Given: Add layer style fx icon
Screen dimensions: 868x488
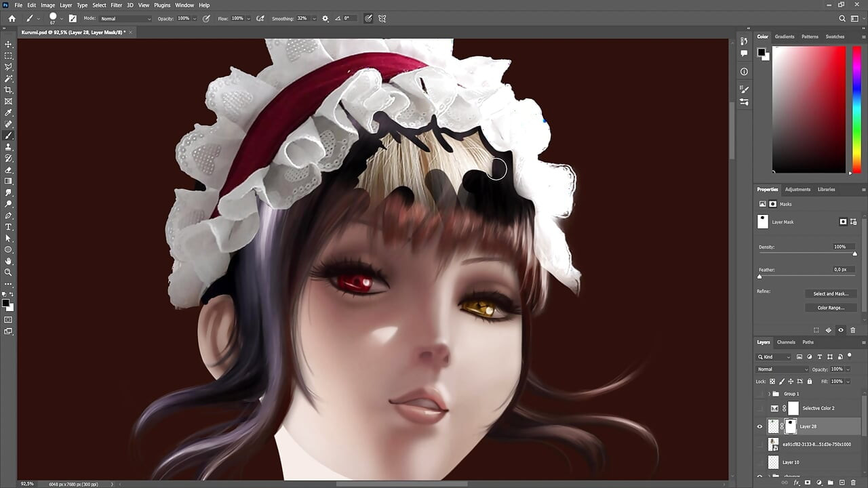Looking at the screenshot, I should pyautogui.click(x=797, y=483).
